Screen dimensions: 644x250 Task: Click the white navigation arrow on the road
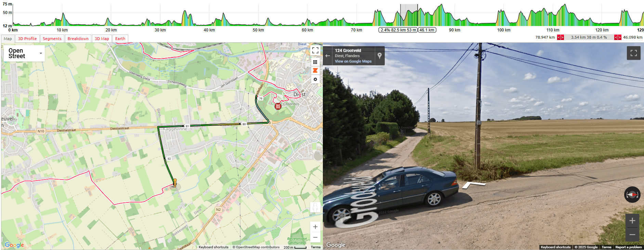point(474,185)
